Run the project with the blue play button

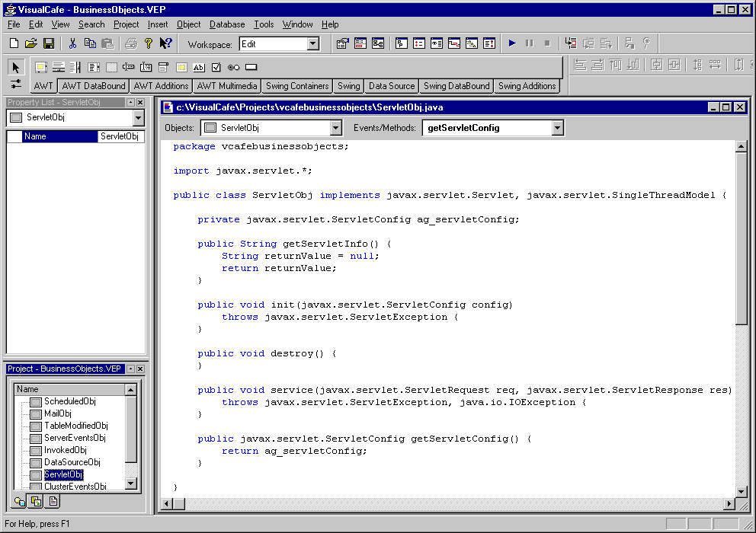pos(512,43)
